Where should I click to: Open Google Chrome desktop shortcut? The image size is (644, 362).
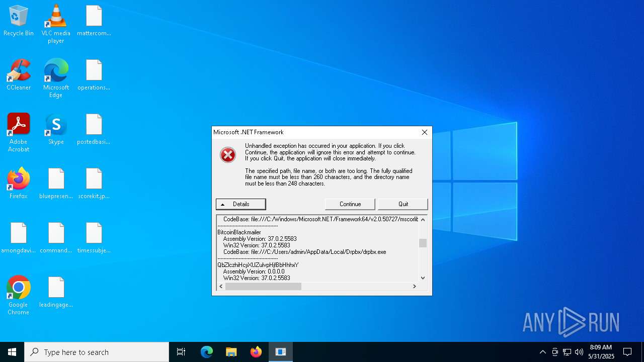[x=19, y=296]
